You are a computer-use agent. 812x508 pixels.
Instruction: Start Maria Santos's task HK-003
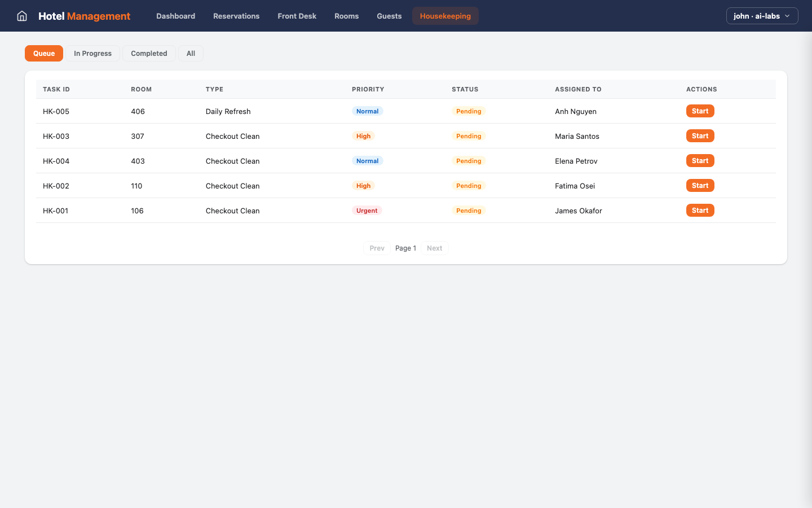click(700, 136)
